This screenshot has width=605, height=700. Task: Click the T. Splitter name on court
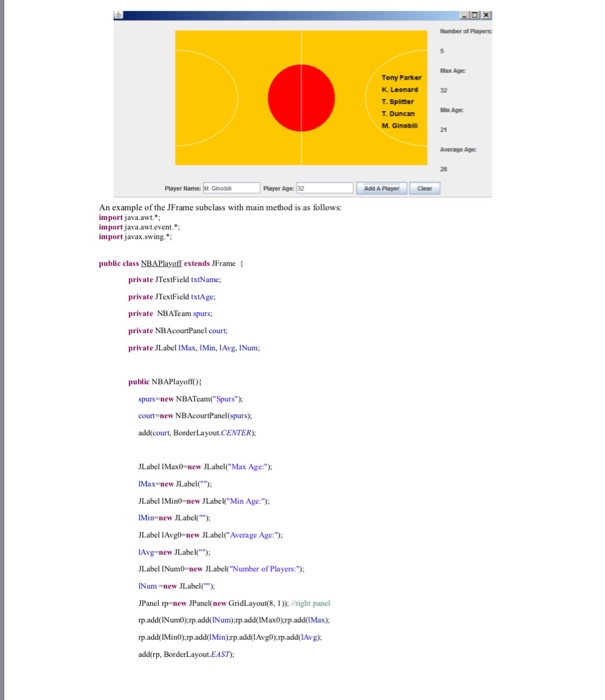pos(398,102)
